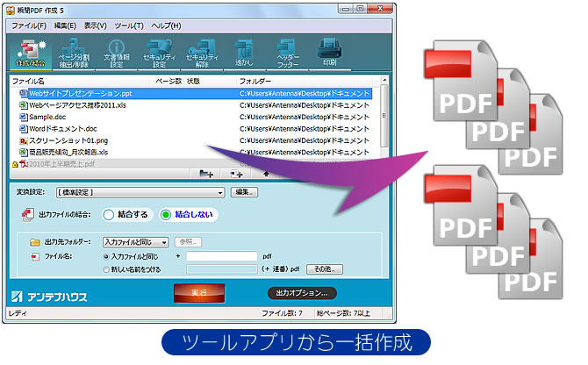Open the 編集(E) menu

(65, 25)
